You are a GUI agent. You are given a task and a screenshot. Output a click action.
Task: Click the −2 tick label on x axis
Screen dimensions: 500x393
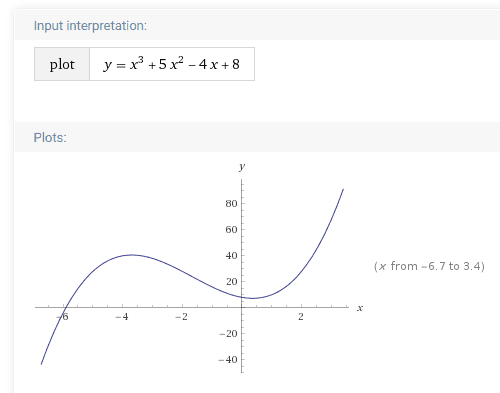[x=182, y=316]
